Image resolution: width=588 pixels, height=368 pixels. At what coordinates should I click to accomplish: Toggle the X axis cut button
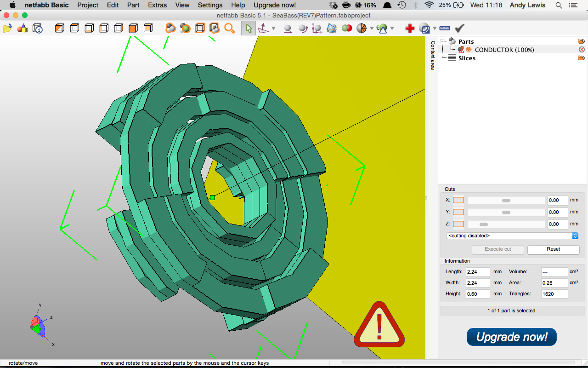point(458,200)
